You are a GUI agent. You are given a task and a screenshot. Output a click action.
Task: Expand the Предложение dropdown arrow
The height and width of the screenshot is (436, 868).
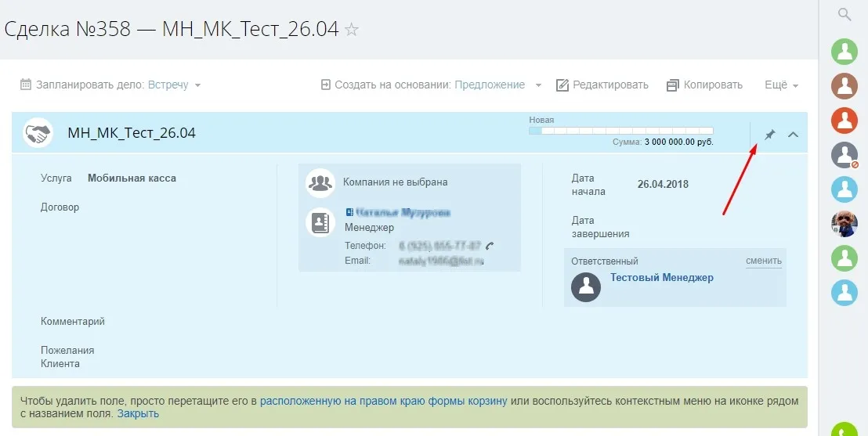pos(538,85)
